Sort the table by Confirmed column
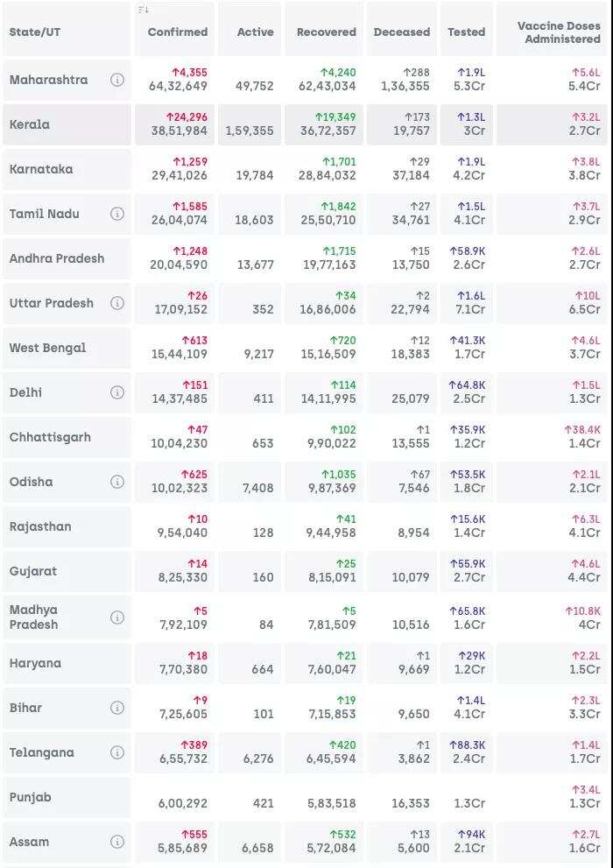Image resolution: width=613 pixels, height=868 pixels. pos(178,32)
